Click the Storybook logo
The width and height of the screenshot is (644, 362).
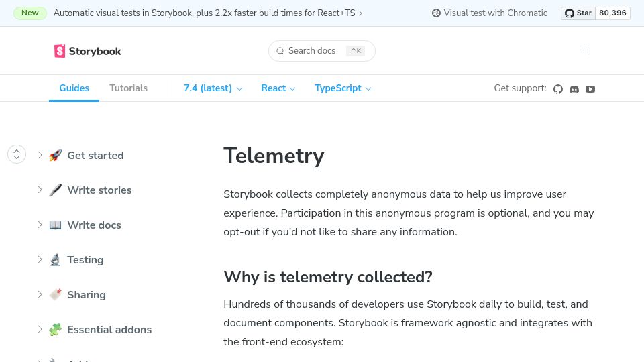click(x=87, y=51)
